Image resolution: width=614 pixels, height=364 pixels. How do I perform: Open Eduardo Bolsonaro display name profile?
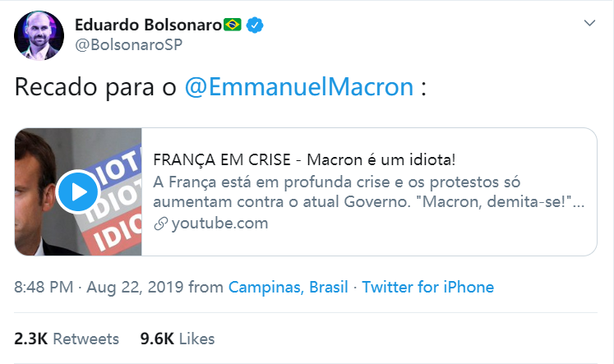pyautogui.click(x=147, y=25)
